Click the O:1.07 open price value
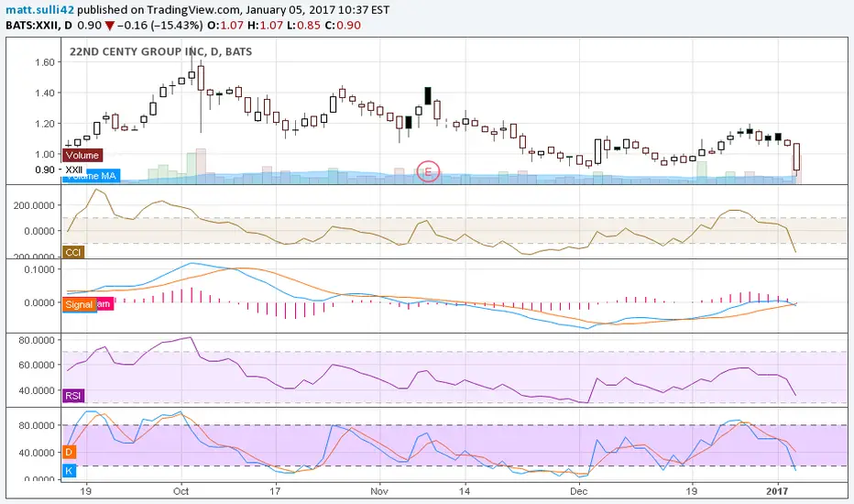The image size is (854, 504). click(224, 25)
